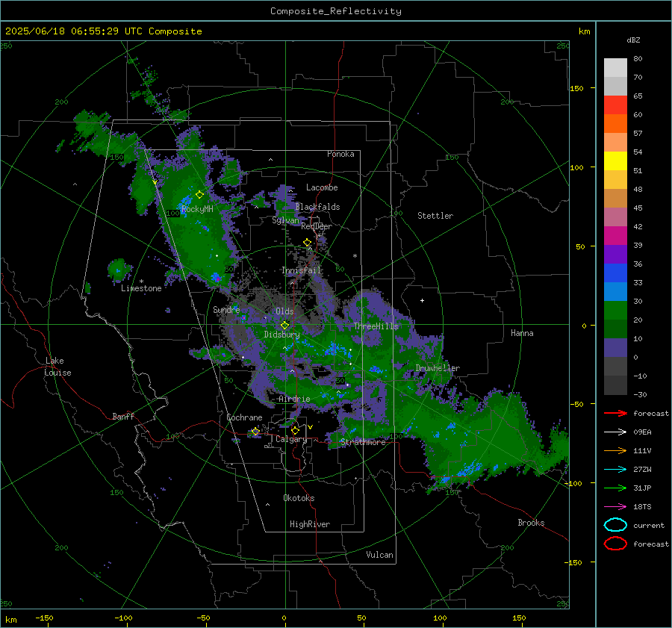
Task: Click the Limestone map label
Action: (141, 288)
